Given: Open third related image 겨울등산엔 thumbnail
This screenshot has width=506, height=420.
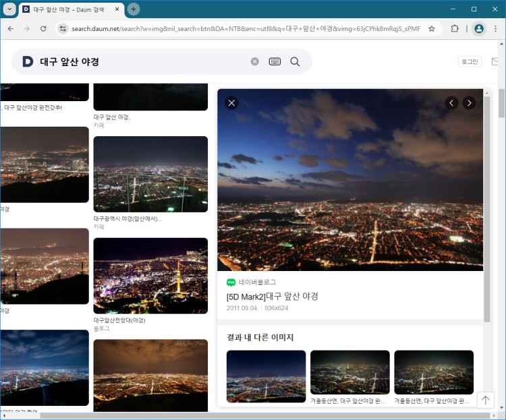Looking at the screenshot, I should (x=434, y=372).
